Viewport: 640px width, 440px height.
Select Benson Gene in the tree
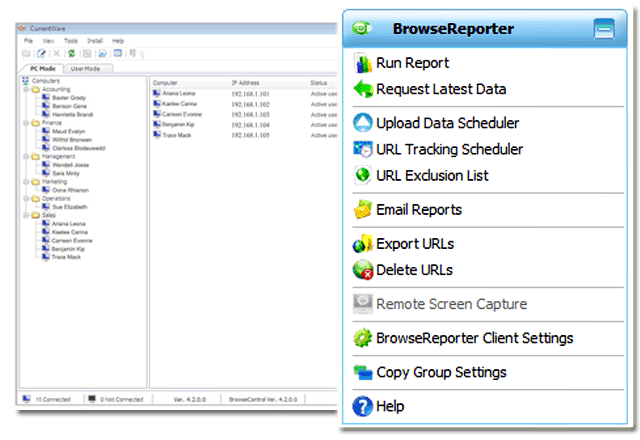(x=69, y=106)
